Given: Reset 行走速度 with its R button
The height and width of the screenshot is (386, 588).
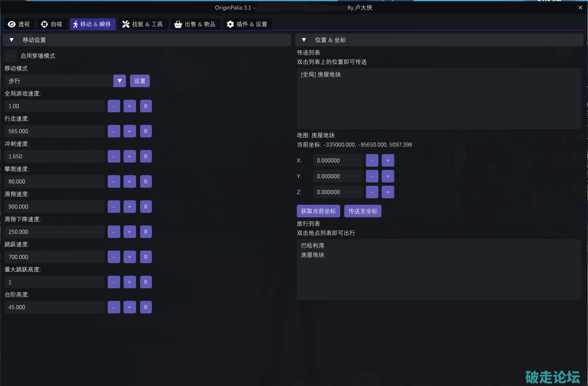Looking at the screenshot, I should tap(146, 131).
